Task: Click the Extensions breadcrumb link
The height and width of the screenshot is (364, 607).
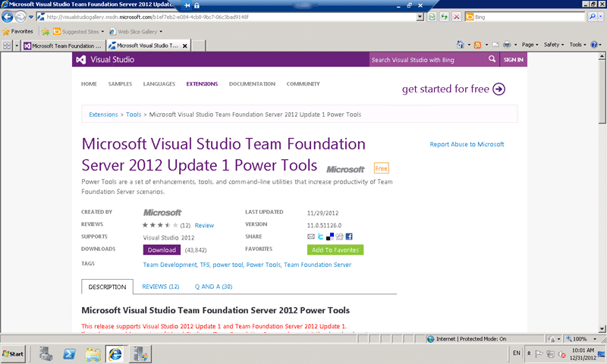Action: coord(103,115)
